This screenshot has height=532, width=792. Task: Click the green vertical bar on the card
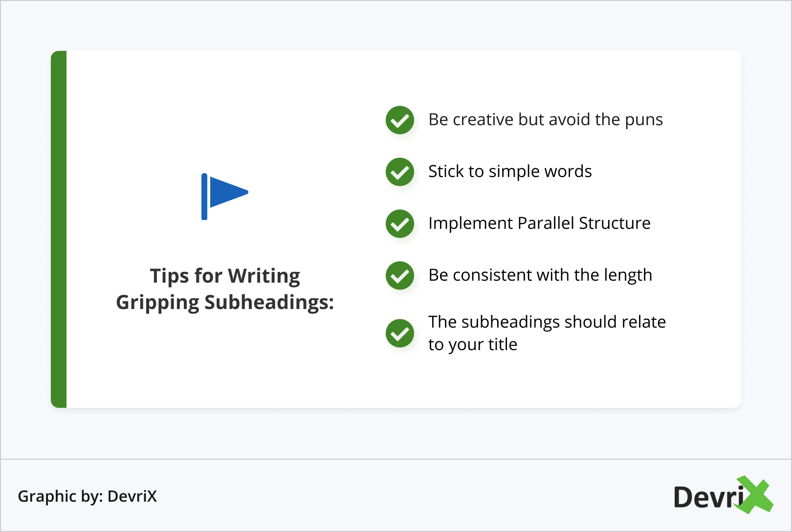point(59,229)
